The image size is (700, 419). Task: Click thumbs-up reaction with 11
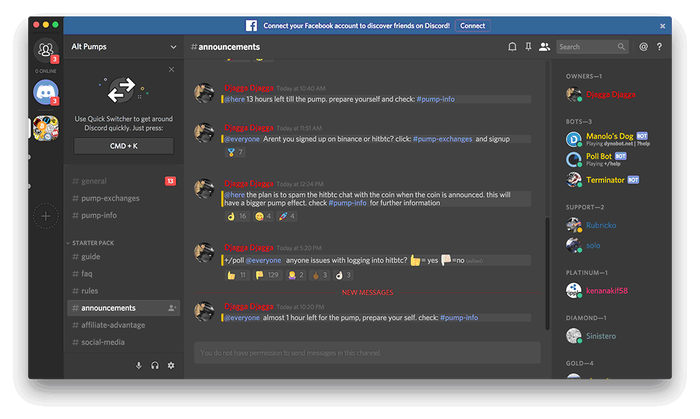click(237, 275)
